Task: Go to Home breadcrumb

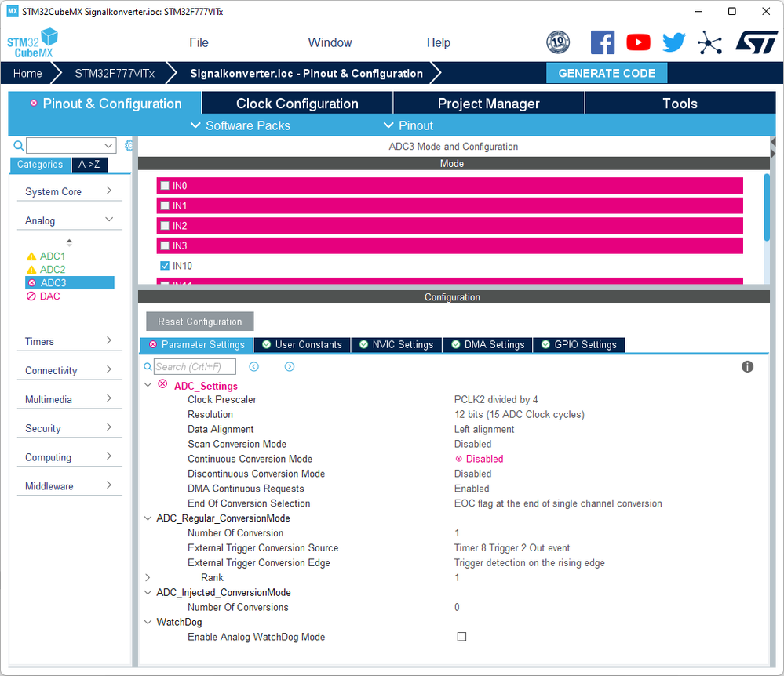Action: pos(27,74)
